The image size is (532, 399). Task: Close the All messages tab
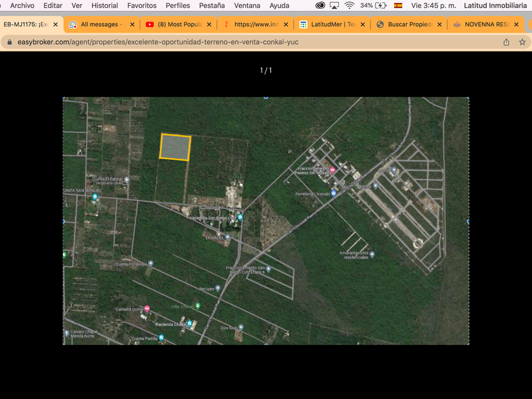pyautogui.click(x=132, y=25)
